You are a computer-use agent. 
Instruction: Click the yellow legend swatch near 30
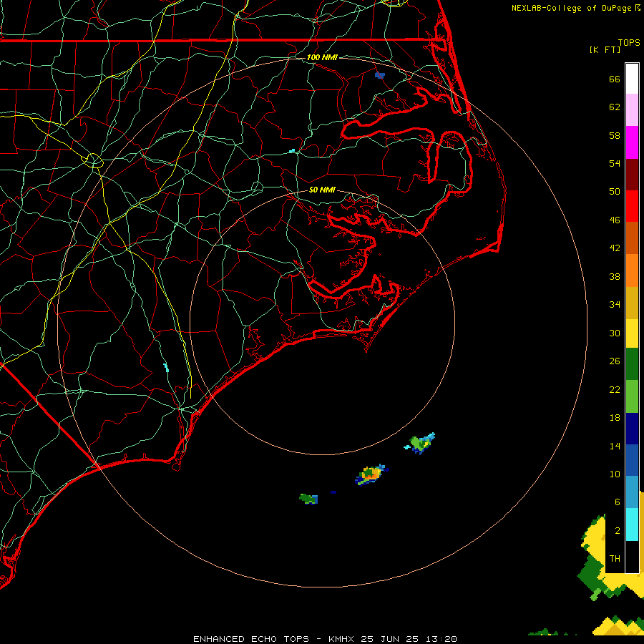pyautogui.click(x=632, y=333)
